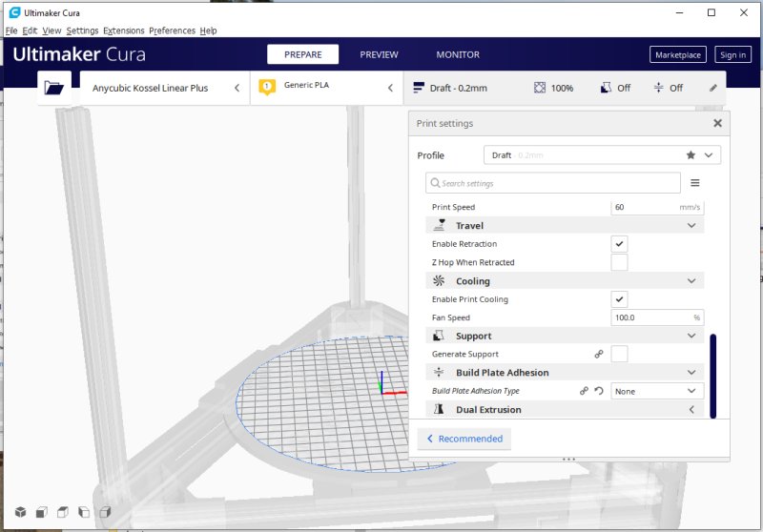Viewport: 763px width, 532px height.
Task: Select the right side view cube icon
Action: [x=105, y=512]
